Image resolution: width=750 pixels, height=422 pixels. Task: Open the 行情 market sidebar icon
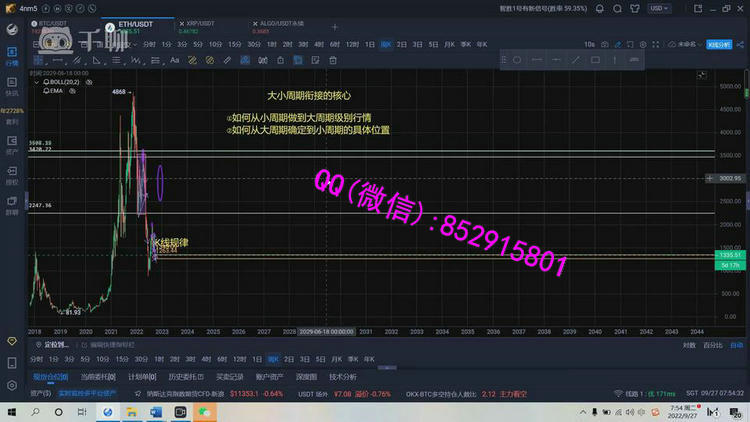click(13, 54)
